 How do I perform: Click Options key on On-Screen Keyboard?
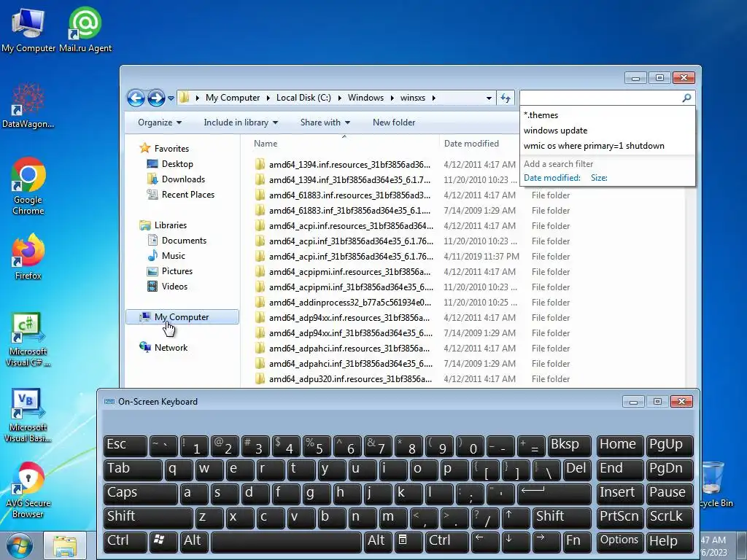click(x=619, y=542)
